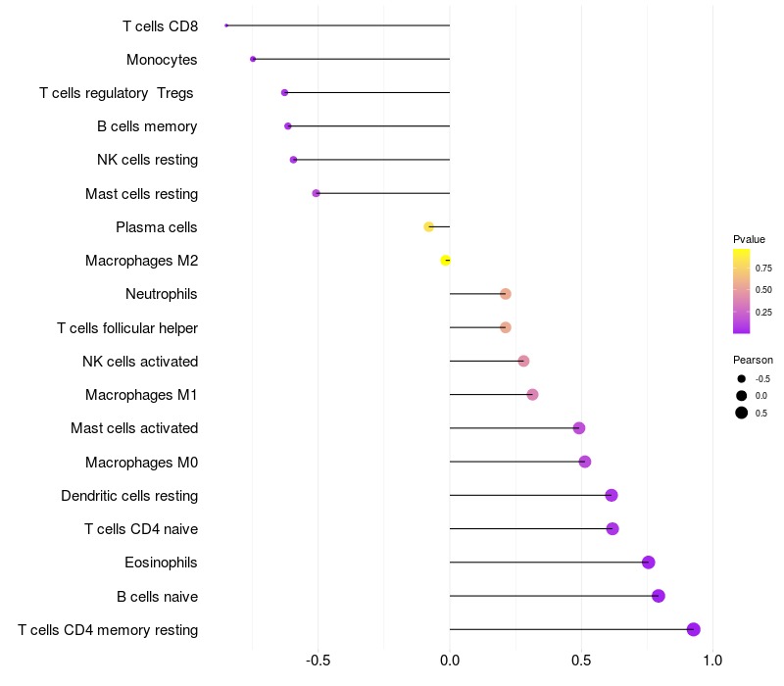Click the Plasma cells data point
Screen dimensions: 784x686
pyautogui.click(x=428, y=226)
